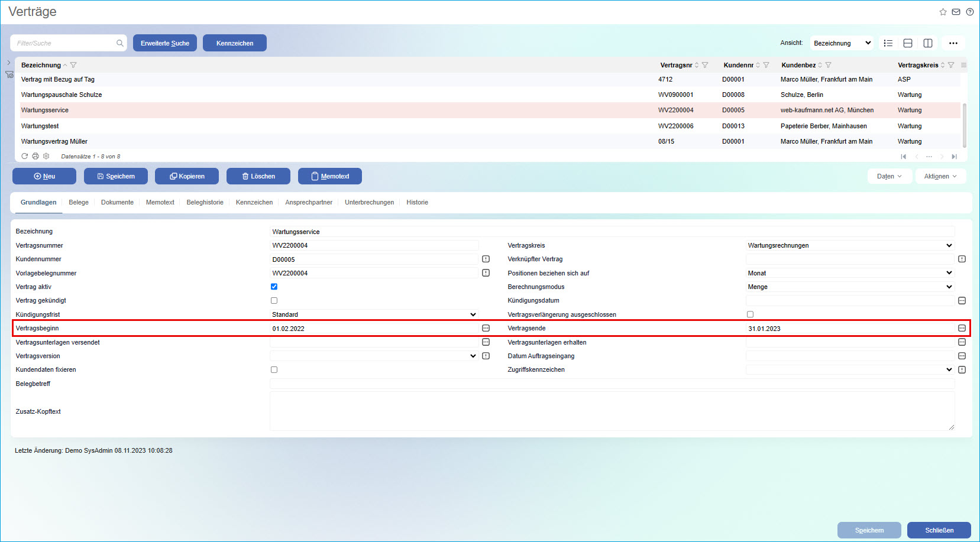Click the Erweiterte Suche button
The width and height of the screenshot is (980, 542).
tap(165, 43)
